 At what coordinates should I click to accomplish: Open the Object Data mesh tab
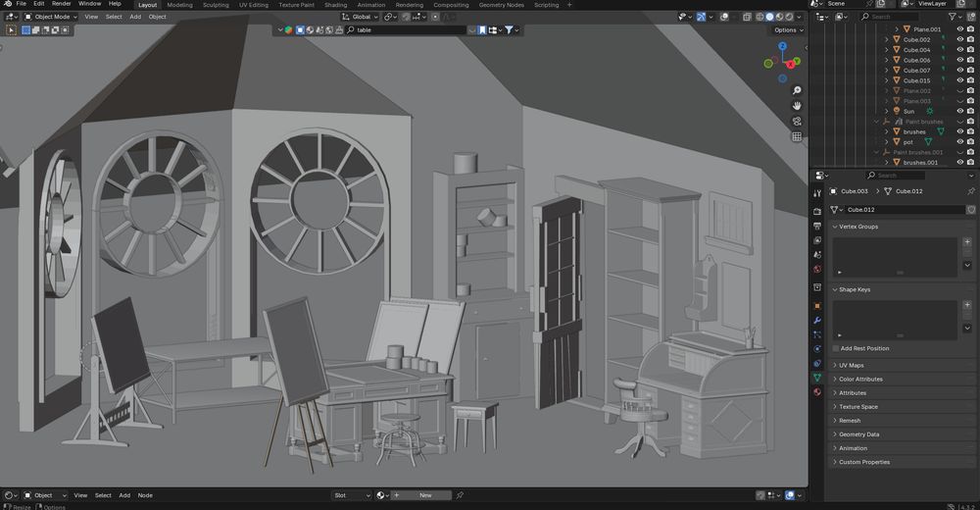tap(817, 378)
